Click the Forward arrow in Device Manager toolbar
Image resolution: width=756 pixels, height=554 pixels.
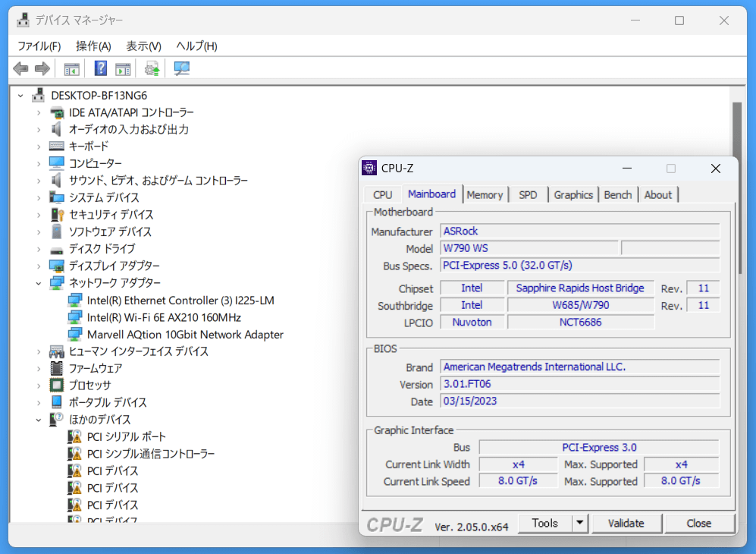(x=42, y=69)
